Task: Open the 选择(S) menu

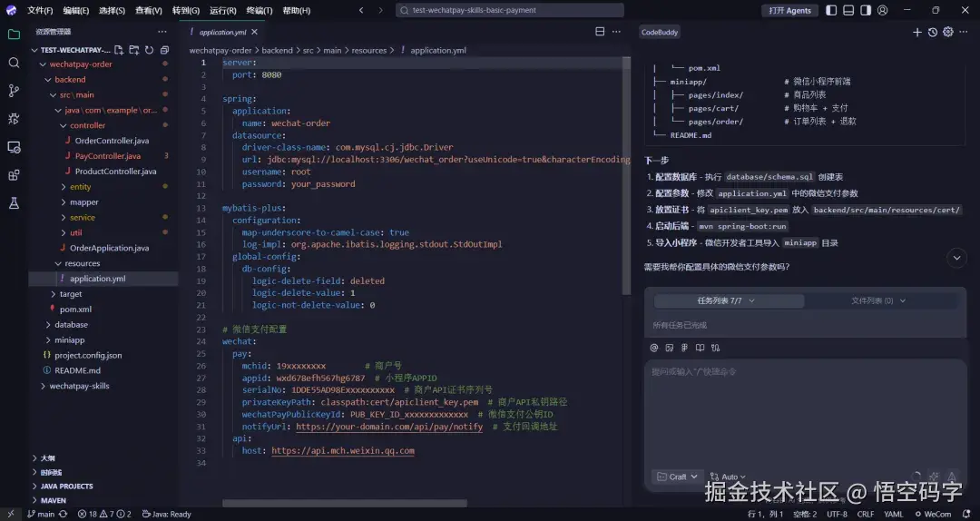Action: pos(112,10)
